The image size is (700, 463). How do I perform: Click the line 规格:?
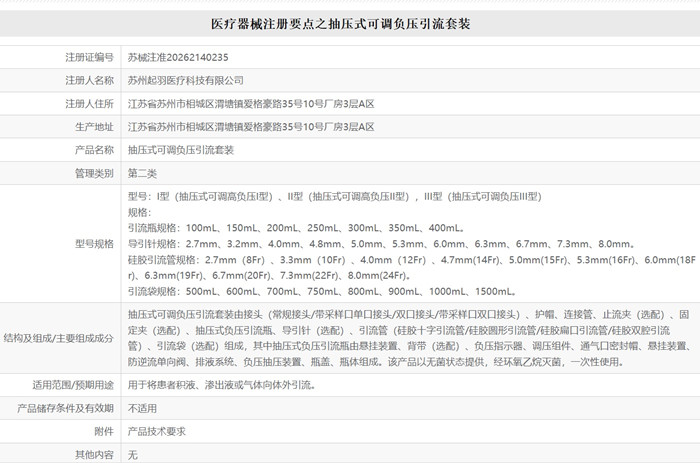click(140, 212)
